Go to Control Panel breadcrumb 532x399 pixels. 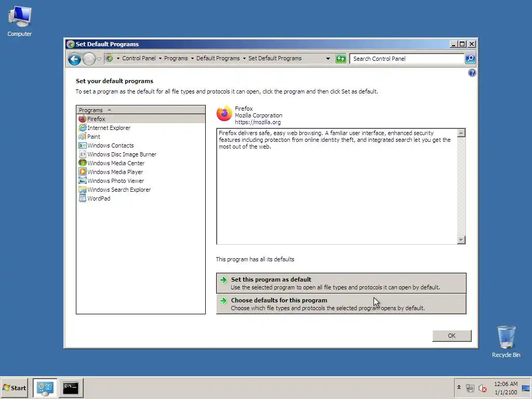pyautogui.click(x=139, y=58)
